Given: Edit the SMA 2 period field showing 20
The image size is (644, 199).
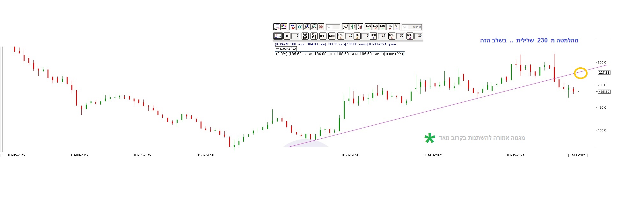Looking at the screenshot, I should coord(418,36).
